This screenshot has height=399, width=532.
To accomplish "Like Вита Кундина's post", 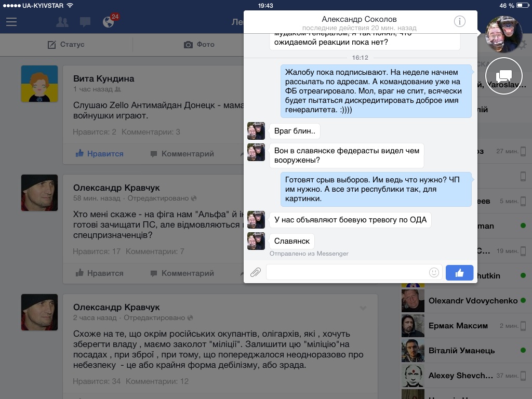I will point(99,154).
